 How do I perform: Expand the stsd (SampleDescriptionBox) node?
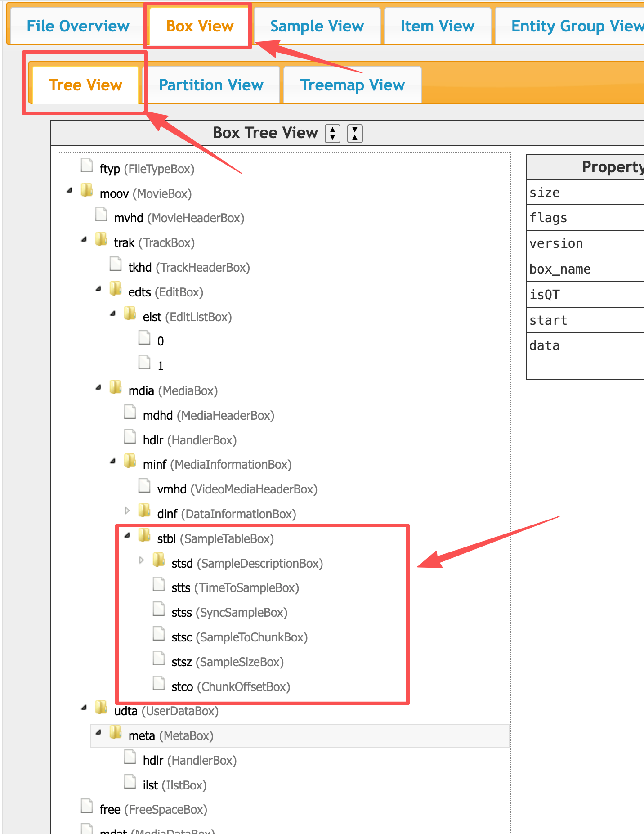tap(142, 560)
